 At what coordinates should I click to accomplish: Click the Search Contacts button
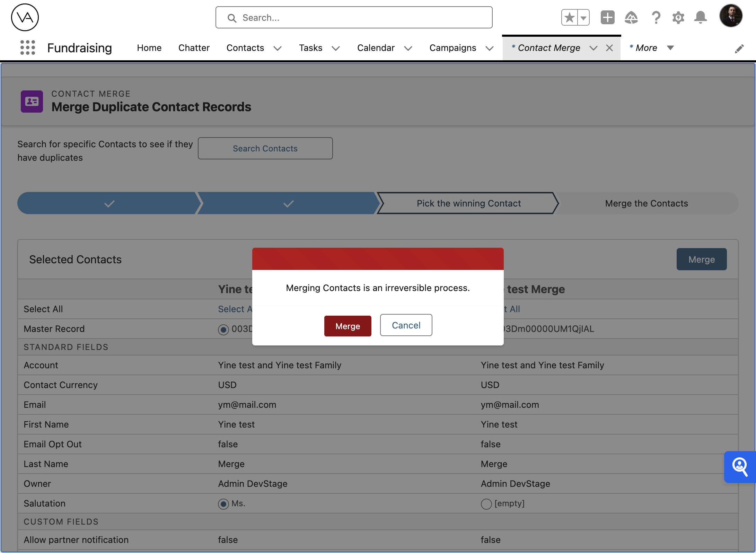(x=265, y=148)
